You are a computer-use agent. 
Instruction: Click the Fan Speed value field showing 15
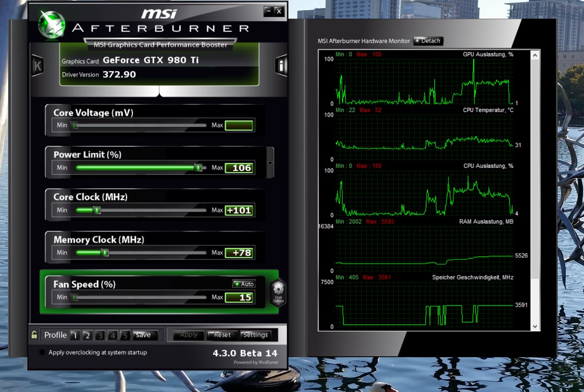239,297
